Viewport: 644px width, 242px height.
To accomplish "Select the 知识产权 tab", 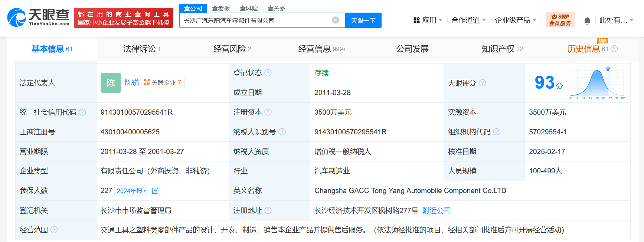I will coord(502,49).
